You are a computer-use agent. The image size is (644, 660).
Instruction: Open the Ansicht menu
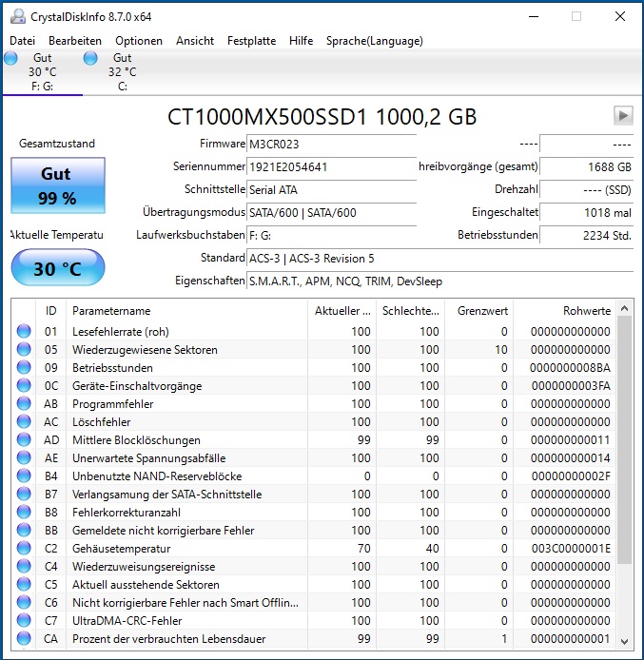[195, 41]
